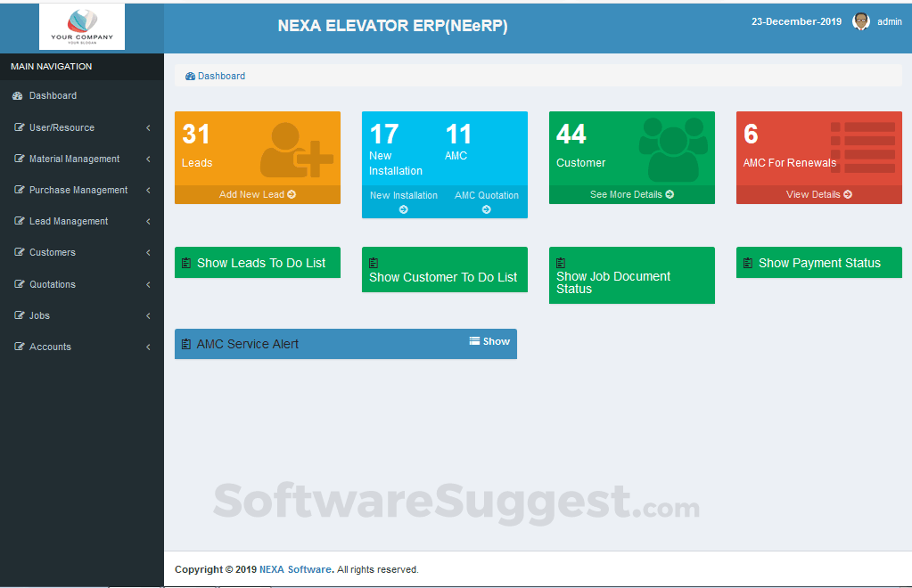Show the Payment Status panel
Screen dimensions: 912x588
click(818, 262)
